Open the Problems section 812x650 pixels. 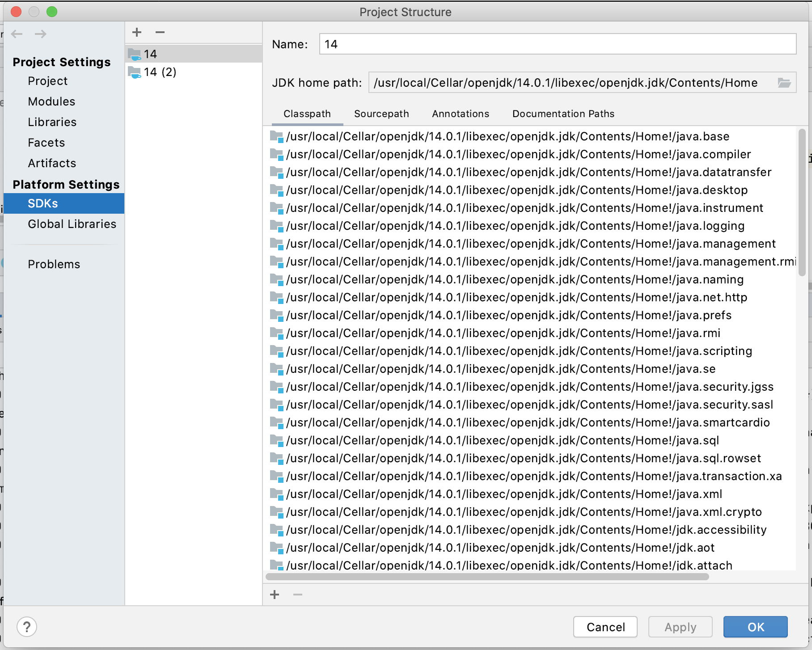click(54, 264)
